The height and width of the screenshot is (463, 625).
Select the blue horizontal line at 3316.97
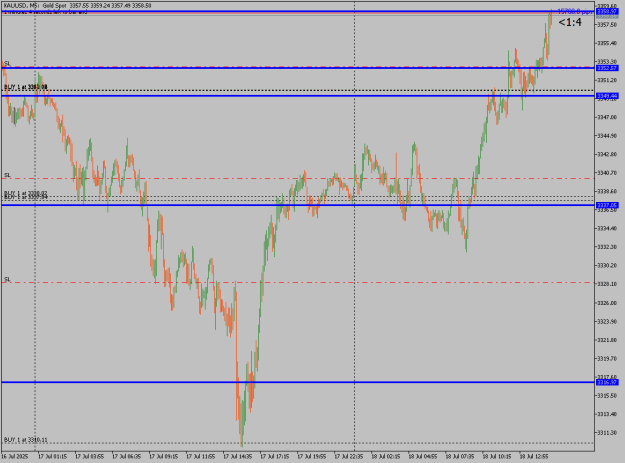pyautogui.click(x=298, y=383)
